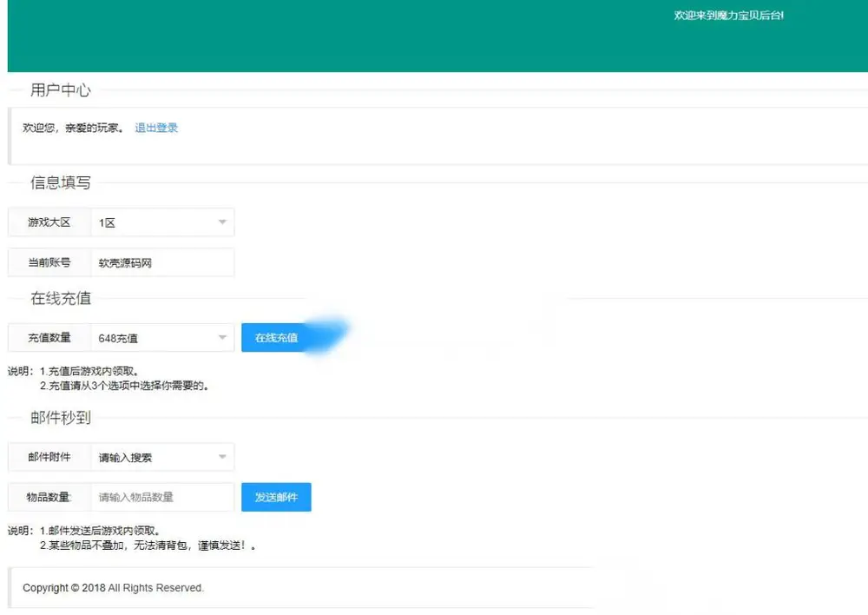868x615 pixels.
Task: Click the 在线充值 blue button
Action: pyautogui.click(x=276, y=338)
